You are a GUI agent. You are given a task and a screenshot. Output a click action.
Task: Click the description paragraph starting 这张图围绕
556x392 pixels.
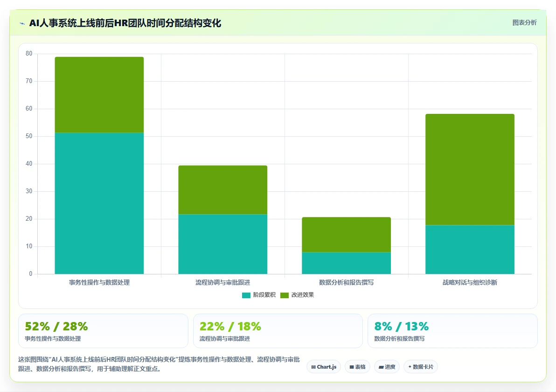click(x=159, y=364)
